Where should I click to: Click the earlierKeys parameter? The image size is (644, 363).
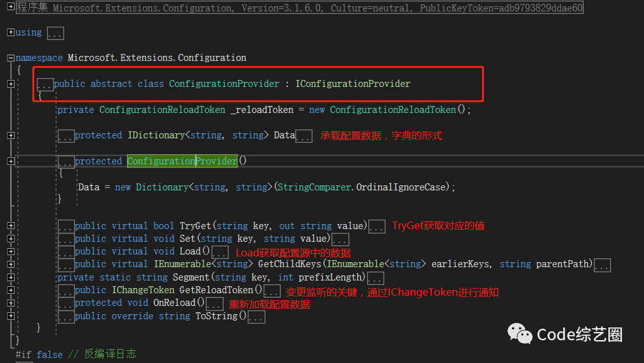[460, 264]
